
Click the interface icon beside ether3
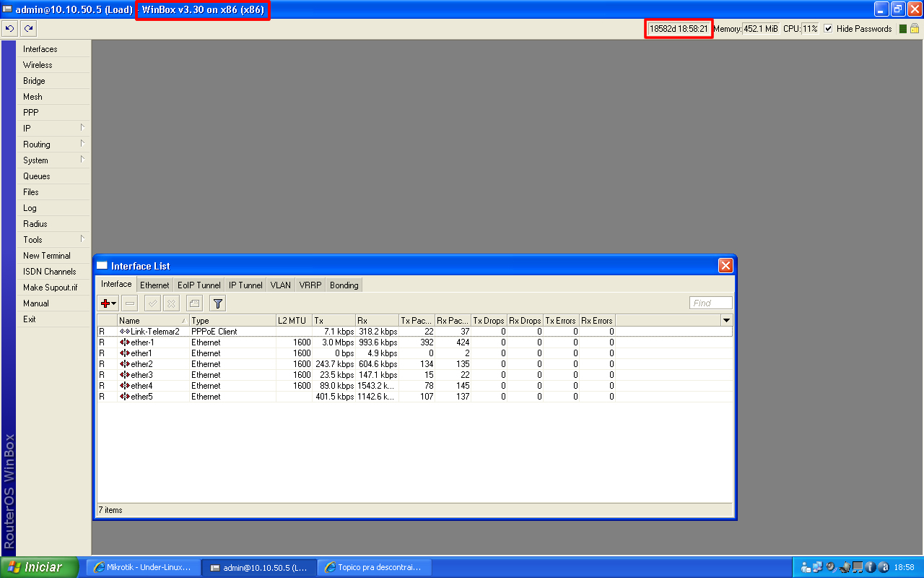coord(125,375)
